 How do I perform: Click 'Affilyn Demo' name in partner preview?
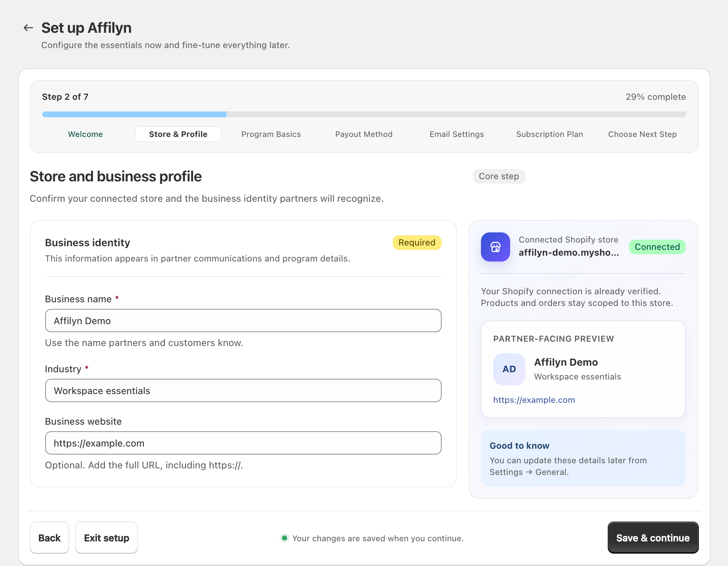pyautogui.click(x=566, y=362)
